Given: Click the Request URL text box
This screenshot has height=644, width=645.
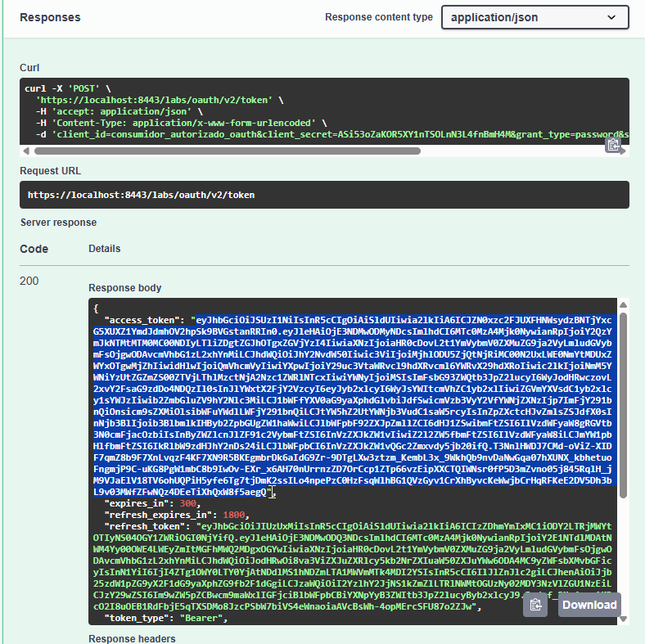Looking at the screenshot, I should pos(323,195).
